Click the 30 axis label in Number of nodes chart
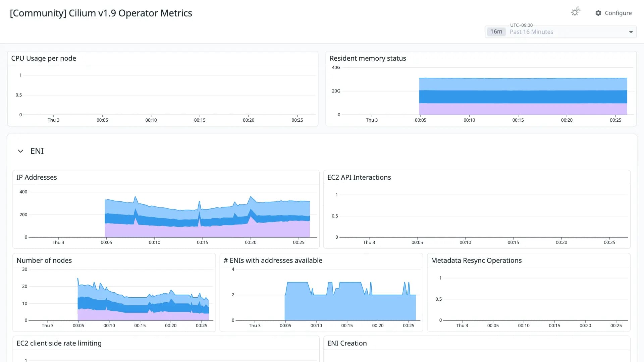Screen dimensions: 644x362 tap(24, 269)
